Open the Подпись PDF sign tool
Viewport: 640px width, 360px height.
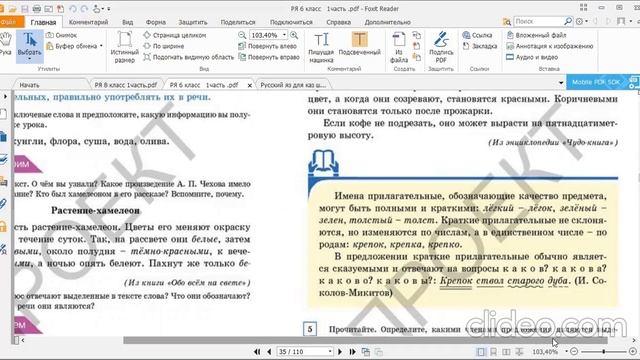pos(441,47)
